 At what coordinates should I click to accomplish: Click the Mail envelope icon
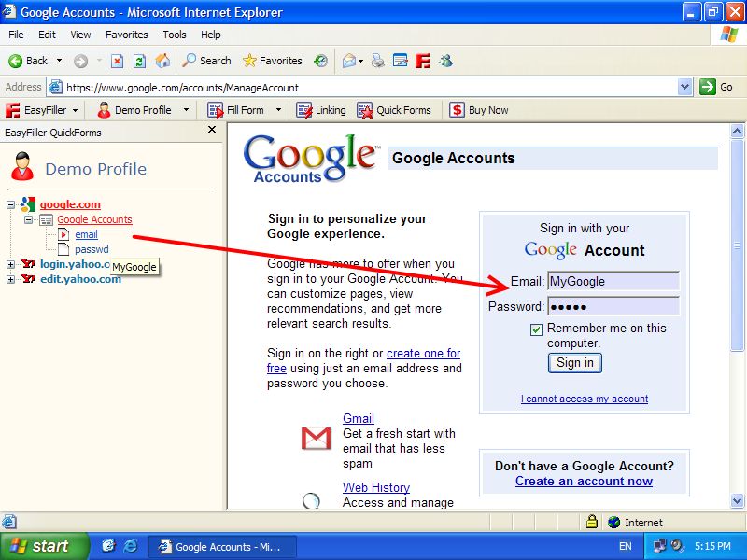(348, 61)
